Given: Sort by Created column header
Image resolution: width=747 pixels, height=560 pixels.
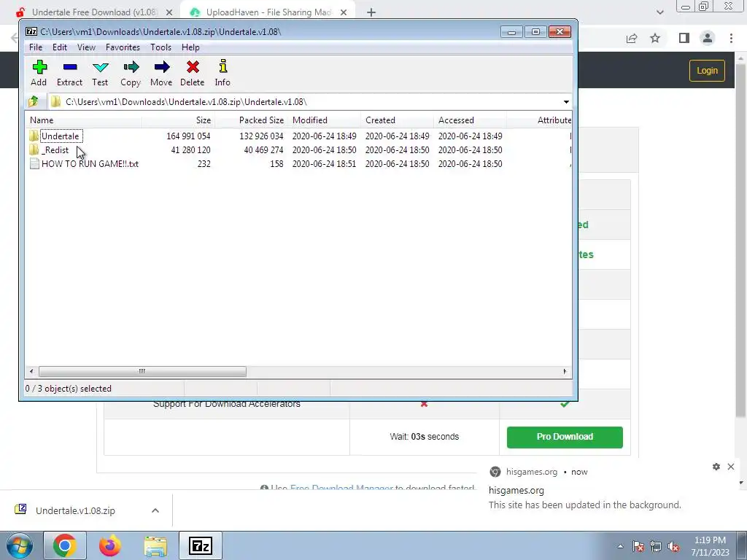Looking at the screenshot, I should point(397,120).
